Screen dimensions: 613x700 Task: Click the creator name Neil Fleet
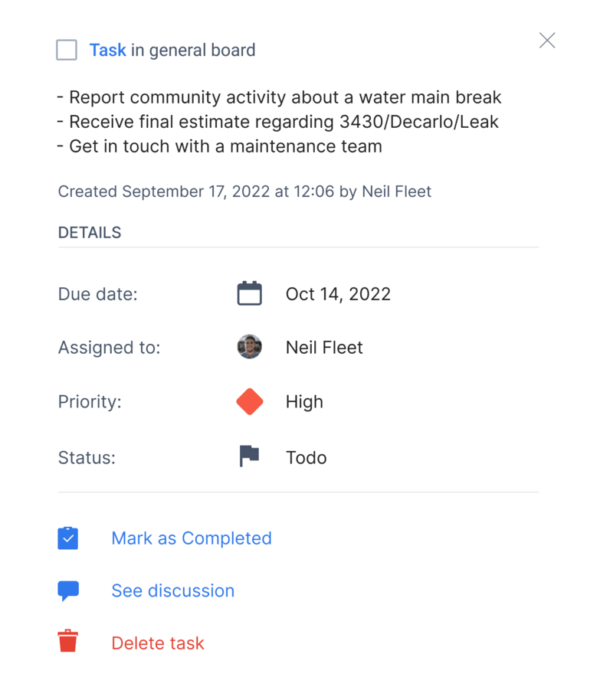pyautogui.click(x=396, y=191)
